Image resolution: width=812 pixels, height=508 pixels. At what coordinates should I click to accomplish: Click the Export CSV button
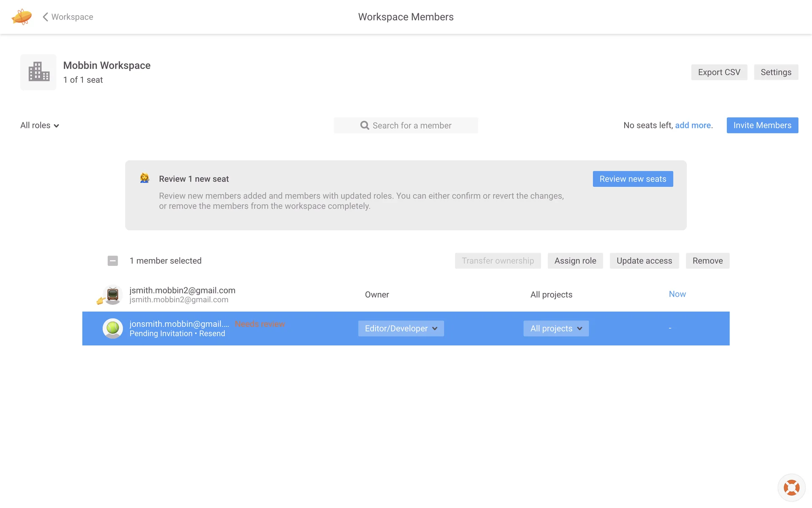click(719, 72)
